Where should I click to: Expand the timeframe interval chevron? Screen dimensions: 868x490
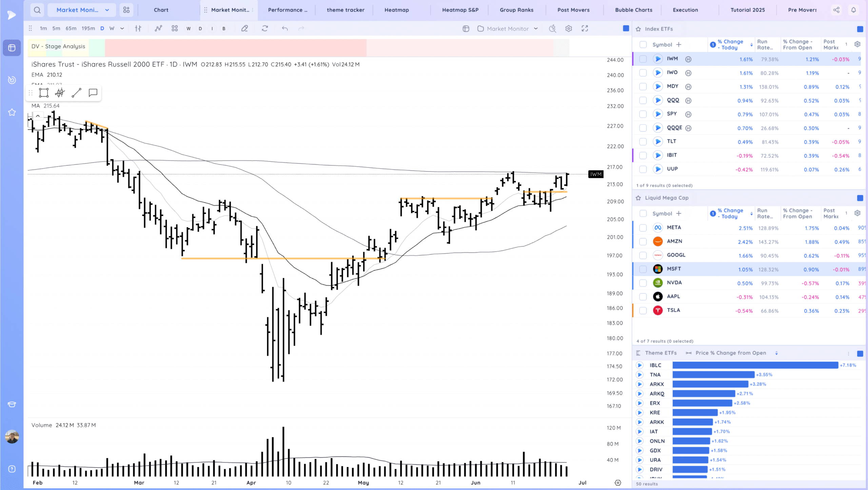[122, 29]
